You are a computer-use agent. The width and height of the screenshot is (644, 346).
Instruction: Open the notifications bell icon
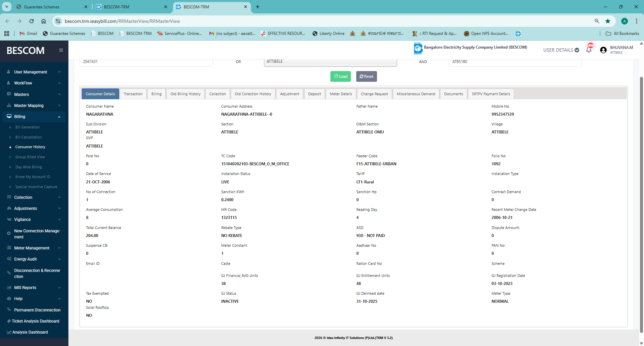[589, 50]
